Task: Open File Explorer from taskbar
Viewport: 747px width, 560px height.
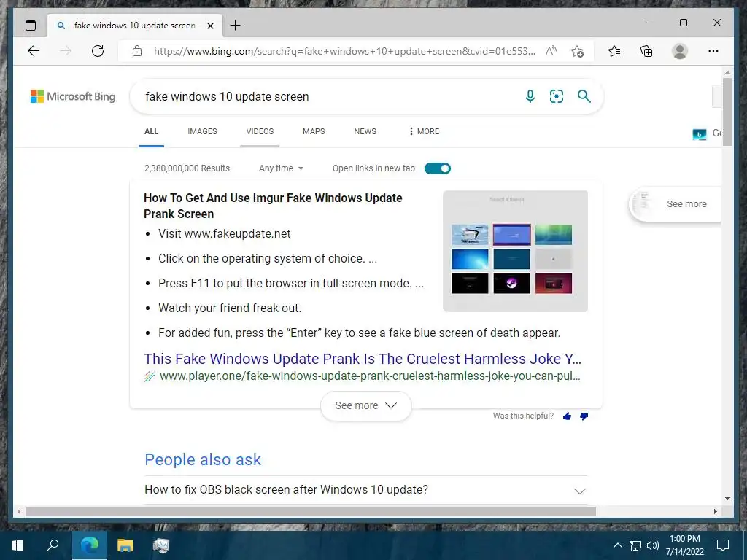Action: pyautogui.click(x=125, y=545)
